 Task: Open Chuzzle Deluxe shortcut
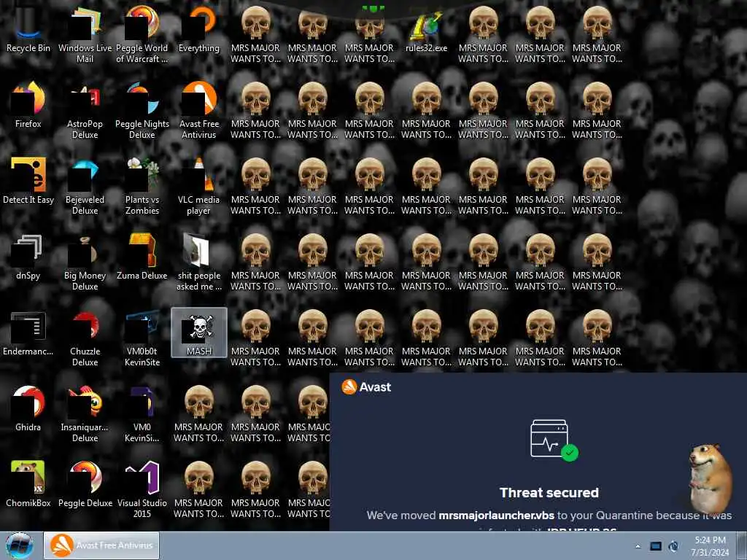pyautogui.click(x=85, y=338)
